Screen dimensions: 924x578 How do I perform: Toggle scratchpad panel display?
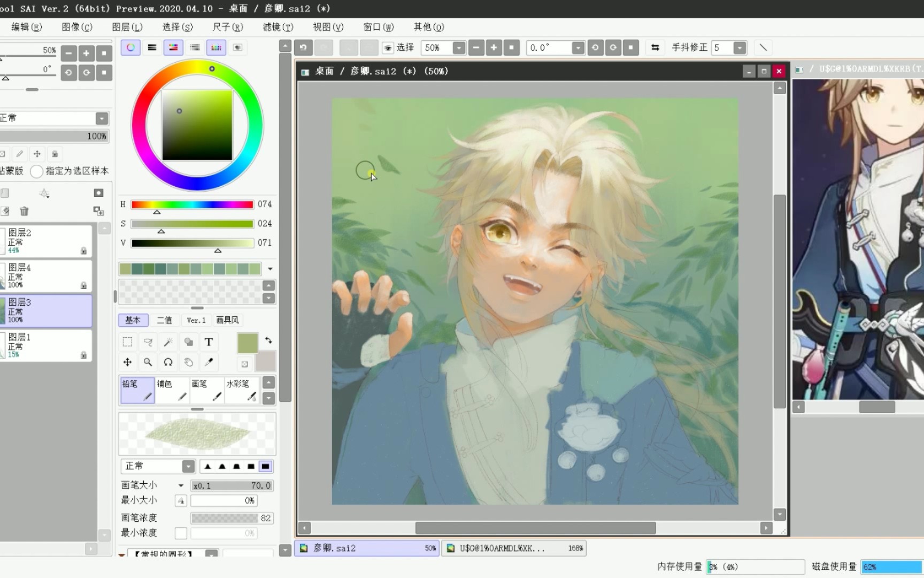[237, 48]
